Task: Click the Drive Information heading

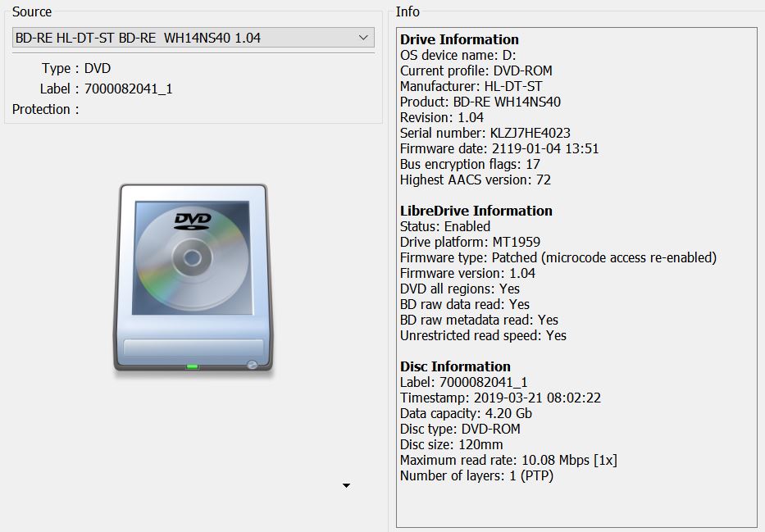Action: [x=459, y=39]
